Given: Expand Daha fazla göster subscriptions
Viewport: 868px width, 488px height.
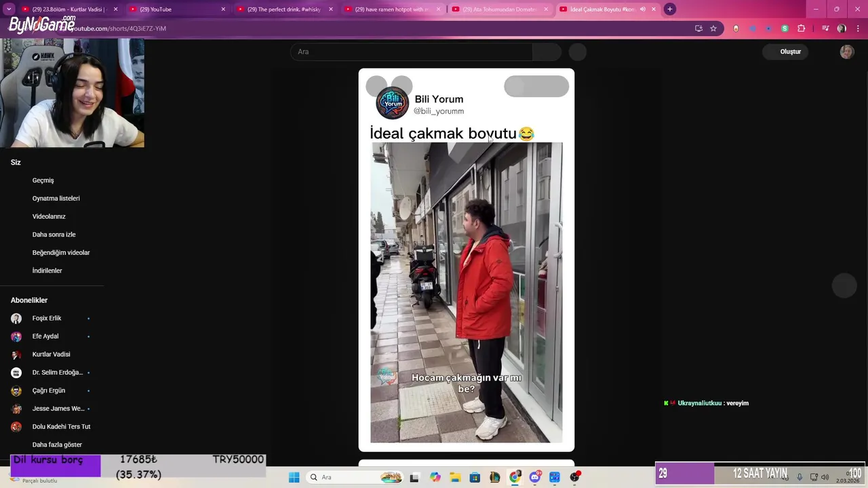Looking at the screenshot, I should point(57,445).
